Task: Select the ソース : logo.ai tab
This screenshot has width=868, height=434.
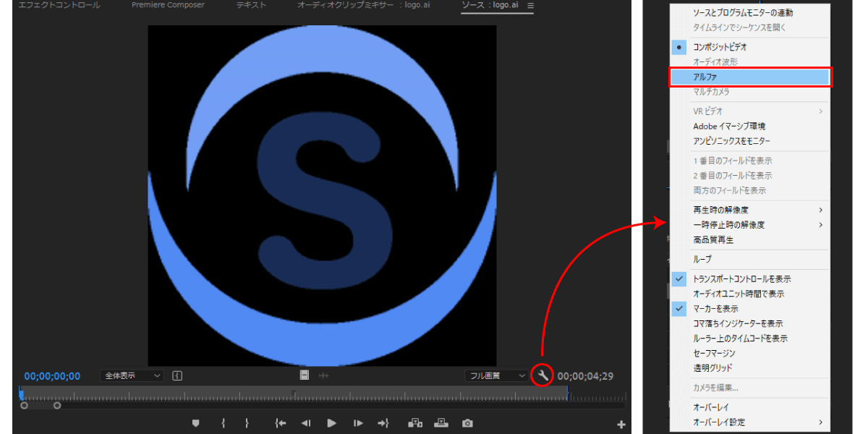Action: tap(490, 5)
